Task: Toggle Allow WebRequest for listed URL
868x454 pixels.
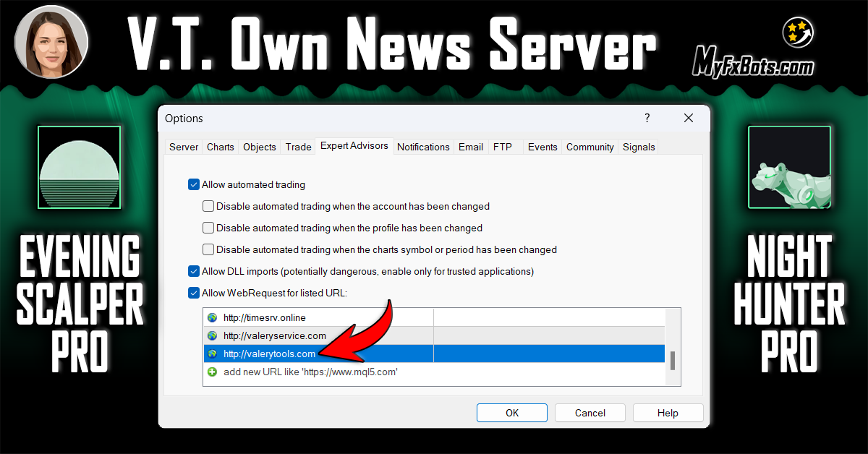Action: [x=194, y=293]
